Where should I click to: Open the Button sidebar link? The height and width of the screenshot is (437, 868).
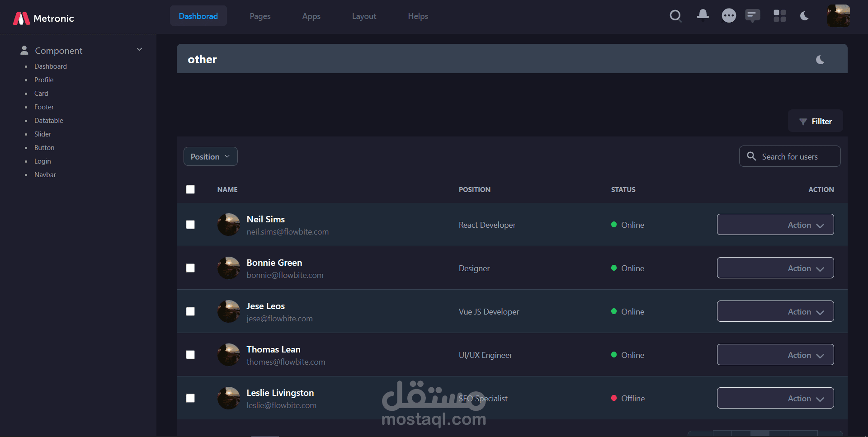tap(44, 148)
